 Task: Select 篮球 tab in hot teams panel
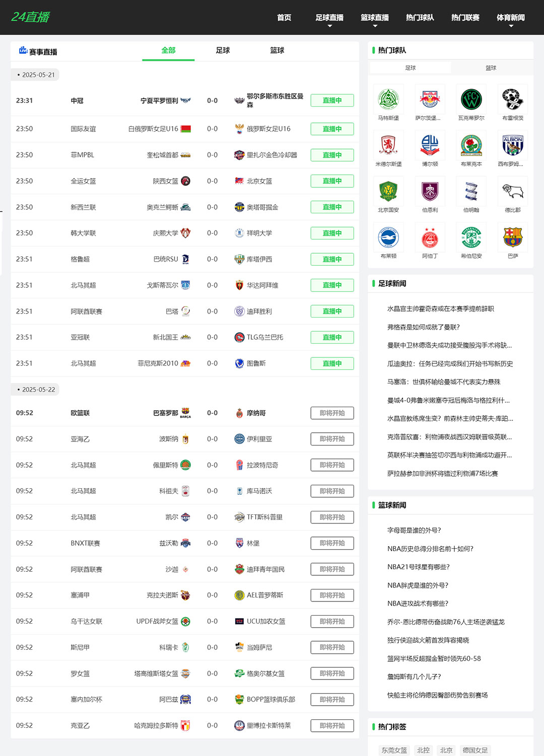(491, 68)
